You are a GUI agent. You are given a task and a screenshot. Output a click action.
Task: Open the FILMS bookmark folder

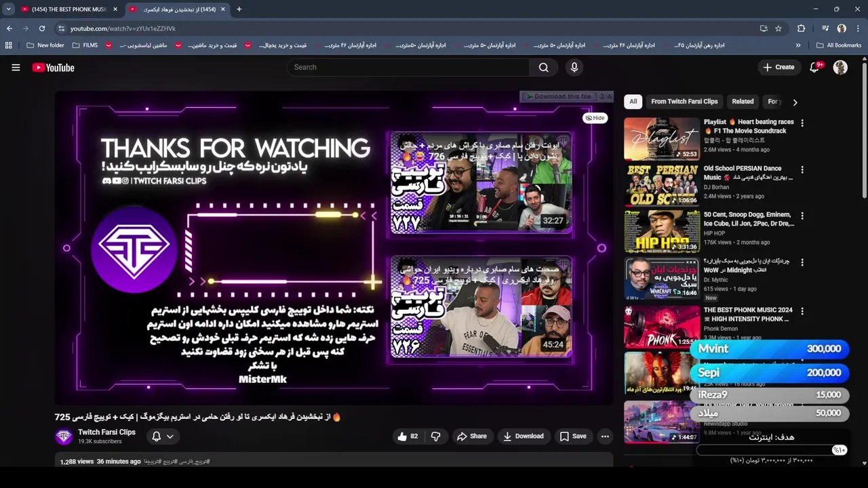pos(85,45)
